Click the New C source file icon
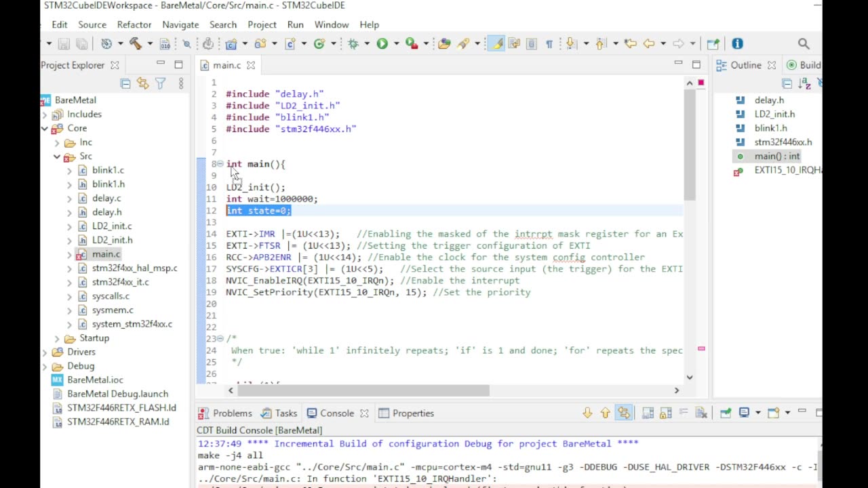The image size is (868, 488). [290, 43]
